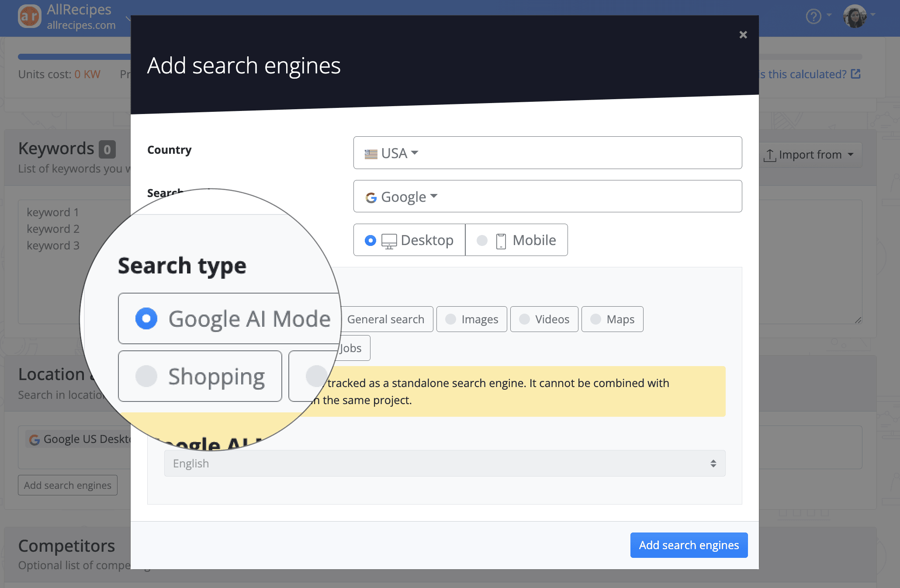Click the AllRecipes project title
Screen dimensions: 900x588
(x=79, y=10)
